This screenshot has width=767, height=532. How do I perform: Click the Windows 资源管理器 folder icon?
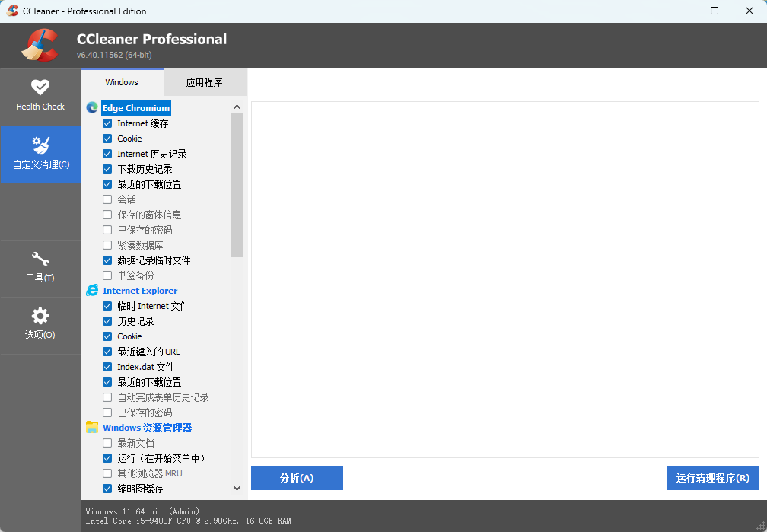tap(92, 427)
